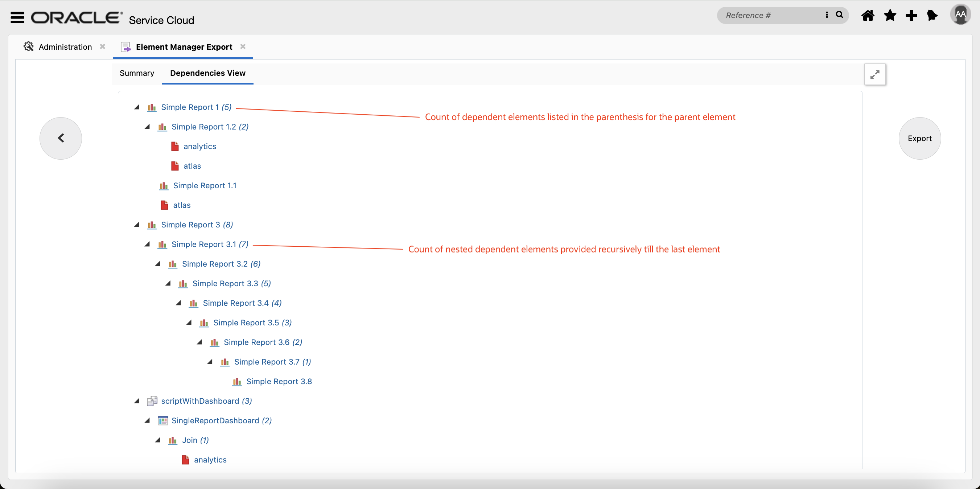Viewport: 980px width, 489px height.
Task: Click the search magnifier icon
Action: [839, 15]
